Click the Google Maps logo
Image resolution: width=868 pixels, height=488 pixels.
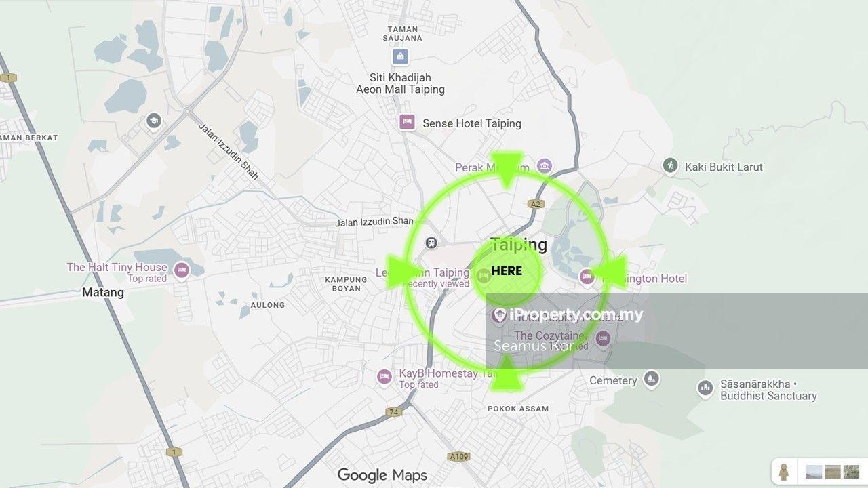pyautogui.click(x=382, y=474)
